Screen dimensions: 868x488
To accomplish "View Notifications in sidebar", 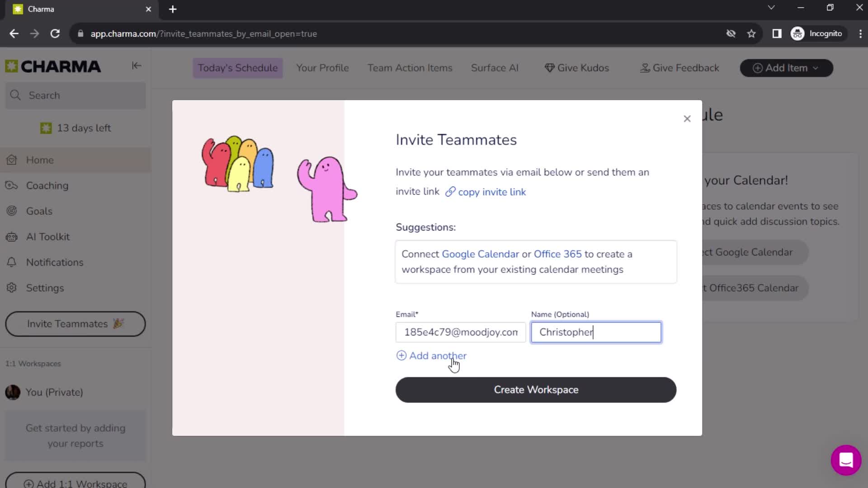I will [54, 262].
